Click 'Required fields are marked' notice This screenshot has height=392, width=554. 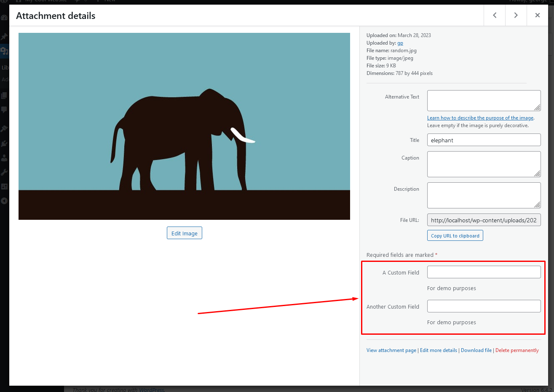point(402,255)
